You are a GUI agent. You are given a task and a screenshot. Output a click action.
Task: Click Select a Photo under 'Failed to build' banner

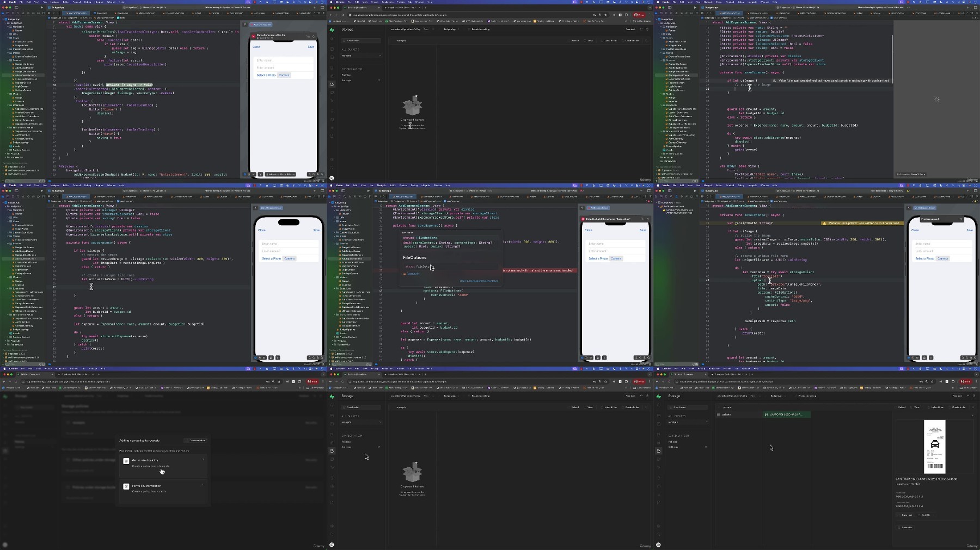tap(598, 258)
